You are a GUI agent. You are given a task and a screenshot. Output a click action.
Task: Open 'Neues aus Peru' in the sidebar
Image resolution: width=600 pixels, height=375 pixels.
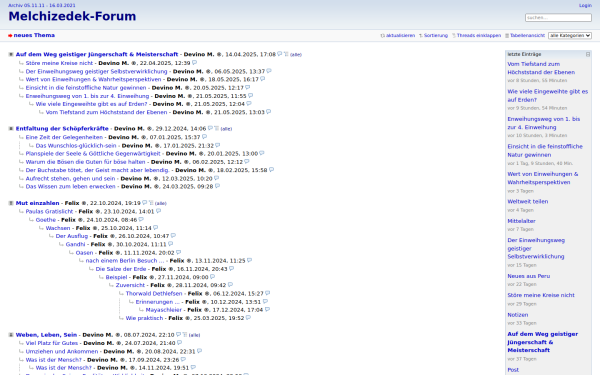pyautogui.click(x=528, y=276)
